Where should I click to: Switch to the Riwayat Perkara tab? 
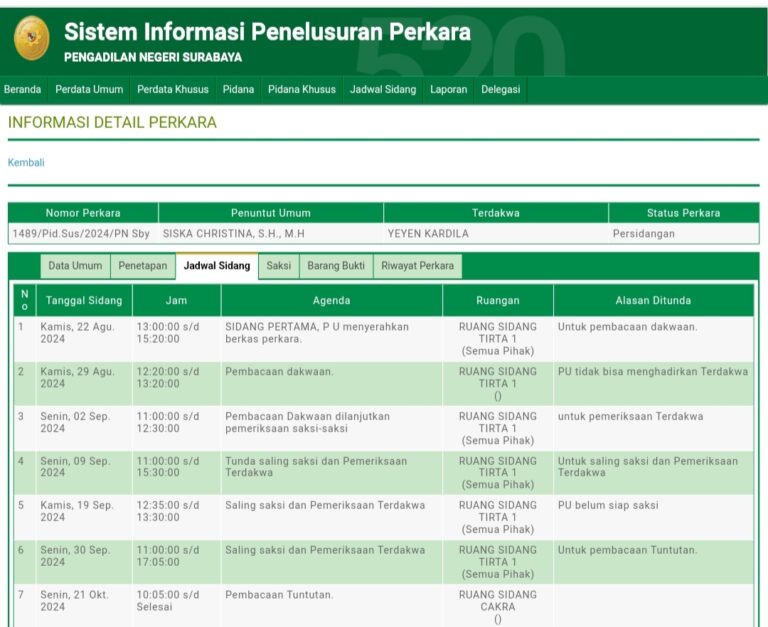click(417, 266)
